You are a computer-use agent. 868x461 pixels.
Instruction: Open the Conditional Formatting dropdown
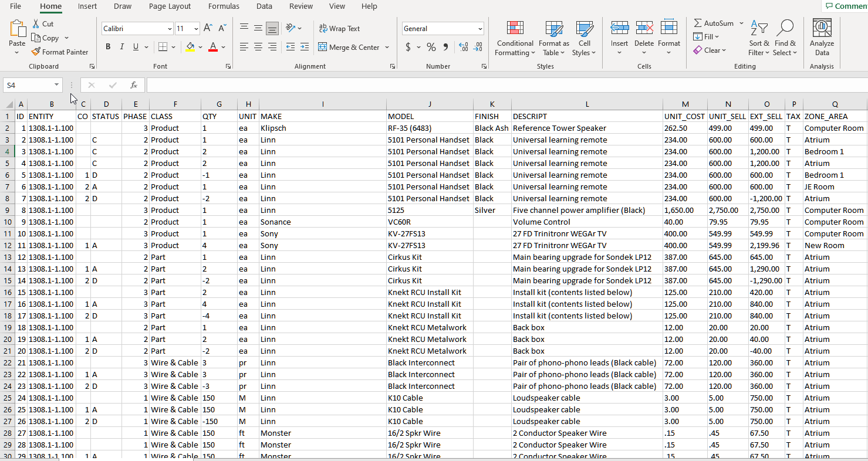coord(515,38)
